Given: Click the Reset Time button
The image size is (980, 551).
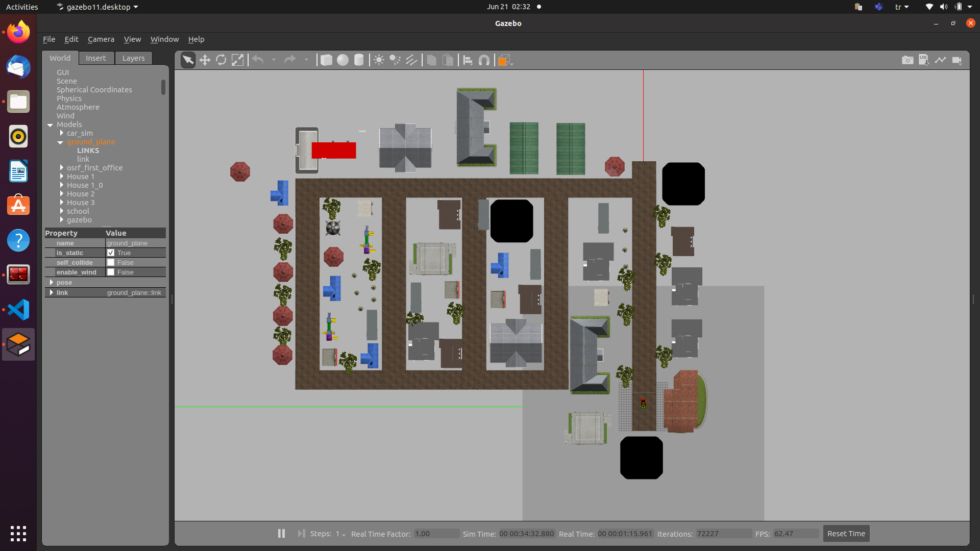Looking at the screenshot, I should (x=845, y=533).
